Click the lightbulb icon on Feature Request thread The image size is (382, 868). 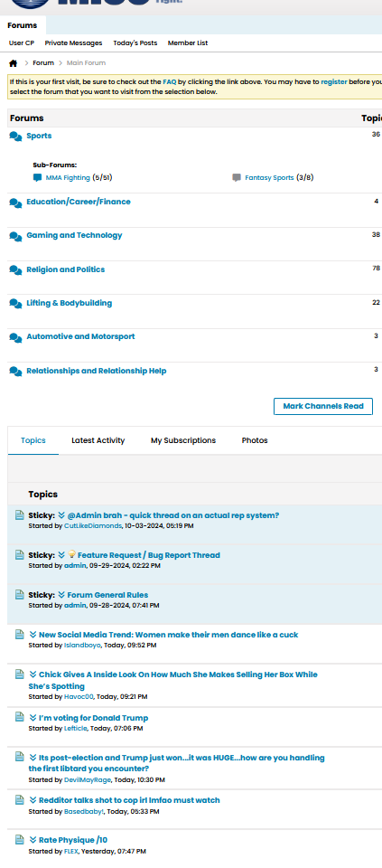(72, 554)
